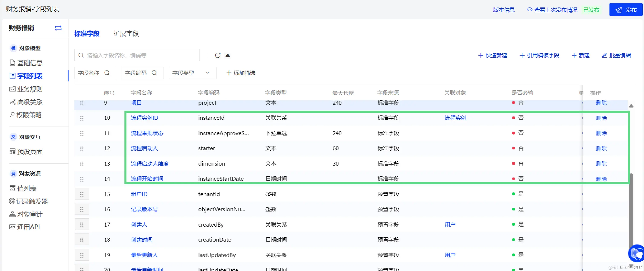644x271 pixels.
Task: Click 添加筛选 to add a filter
Action: click(x=240, y=73)
